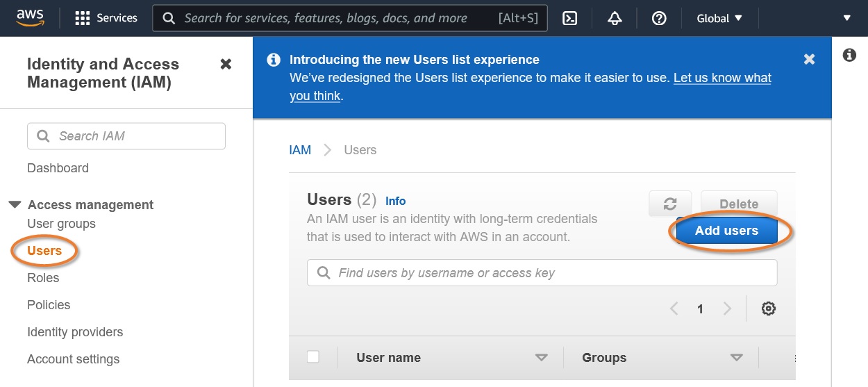
Task: Click the Users breadcrumb text
Action: point(360,150)
